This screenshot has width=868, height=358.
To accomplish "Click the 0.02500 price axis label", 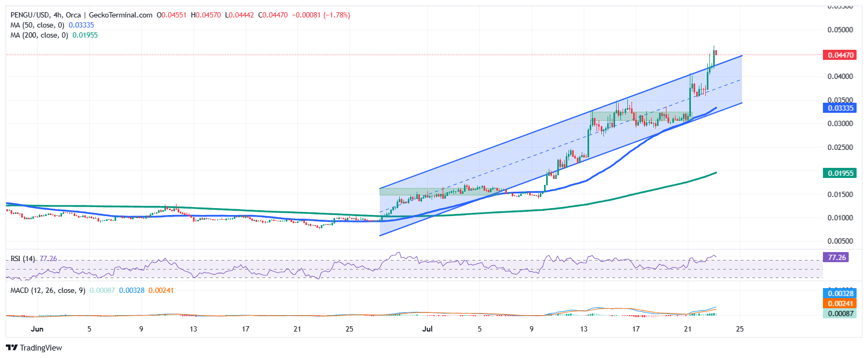I will click(840, 147).
